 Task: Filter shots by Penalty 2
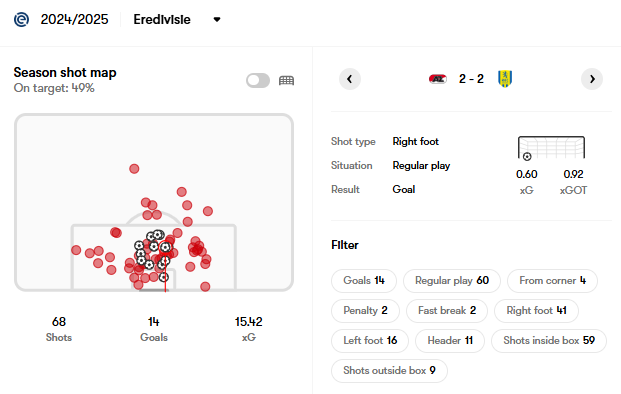click(x=365, y=311)
